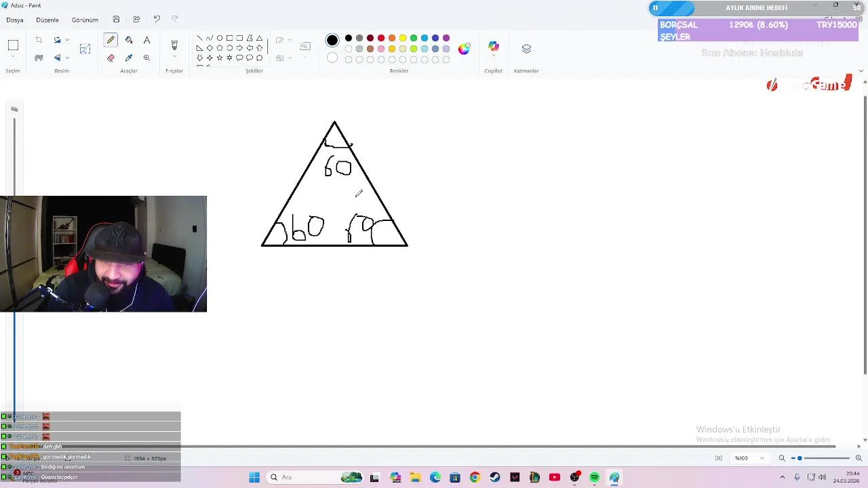Pick the gray color swatch
Image resolution: width=868 pixels, height=488 pixels.
pos(359,38)
